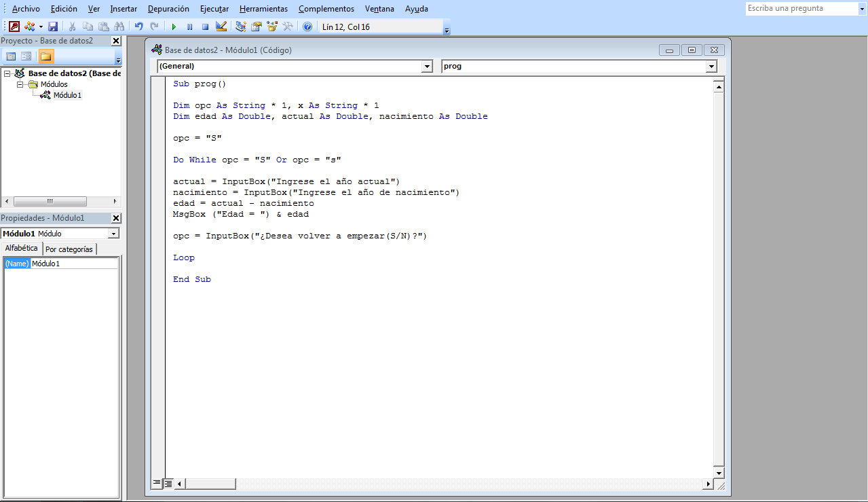This screenshot has width=868, height=502.
Task: Pause execution with the Break icon
Action: (x=190, y=26)
